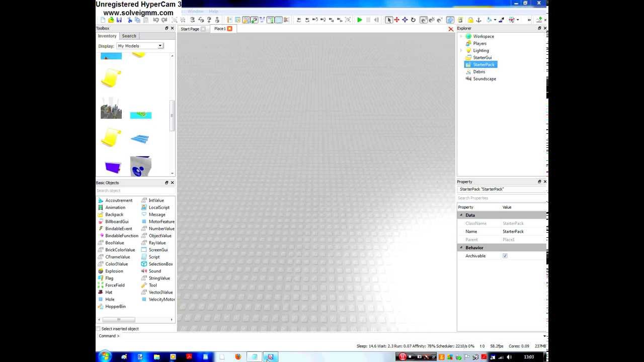Open the Window menu

196,11
